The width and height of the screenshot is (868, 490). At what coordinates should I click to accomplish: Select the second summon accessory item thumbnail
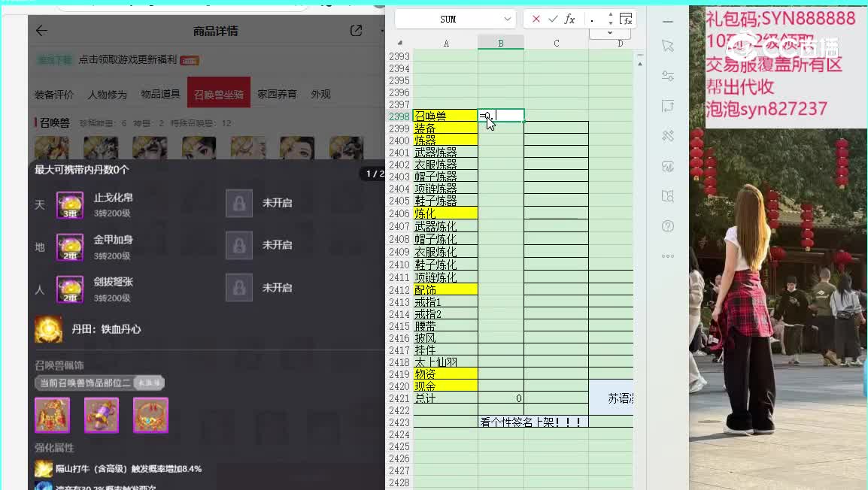(102, 415)
